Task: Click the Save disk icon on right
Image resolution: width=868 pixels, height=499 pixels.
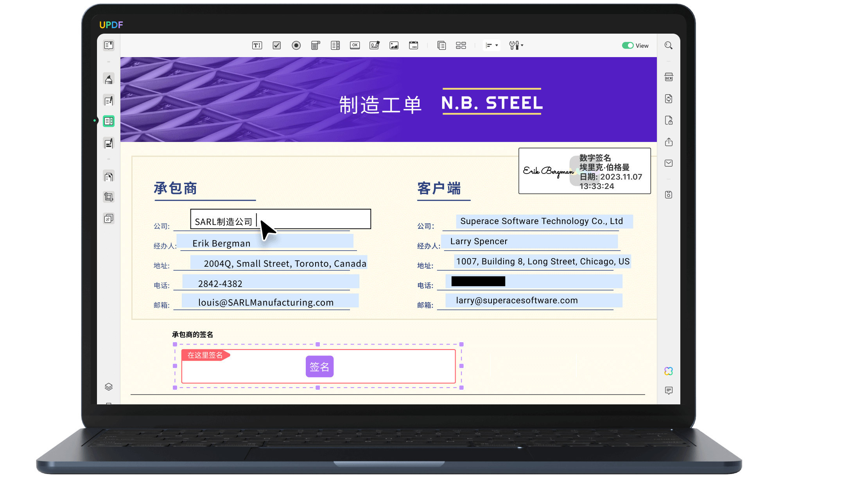Action: tap(669, 195)
